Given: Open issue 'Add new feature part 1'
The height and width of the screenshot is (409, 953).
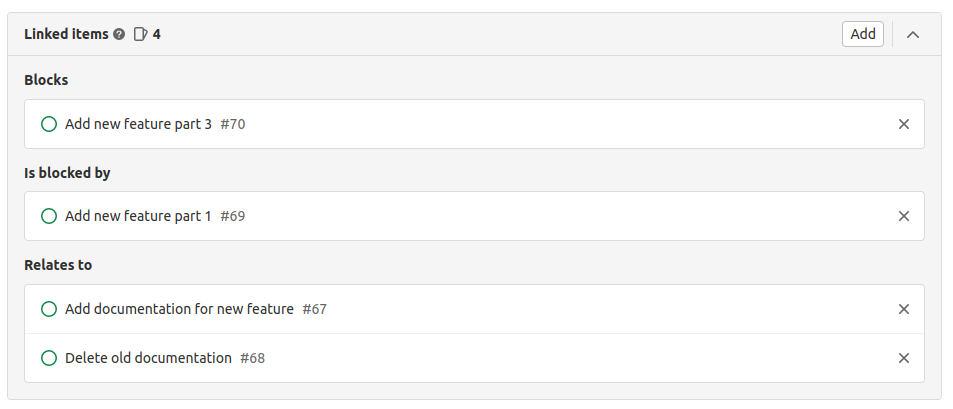Looking at the screenshot, I should (x=138, y=216).
